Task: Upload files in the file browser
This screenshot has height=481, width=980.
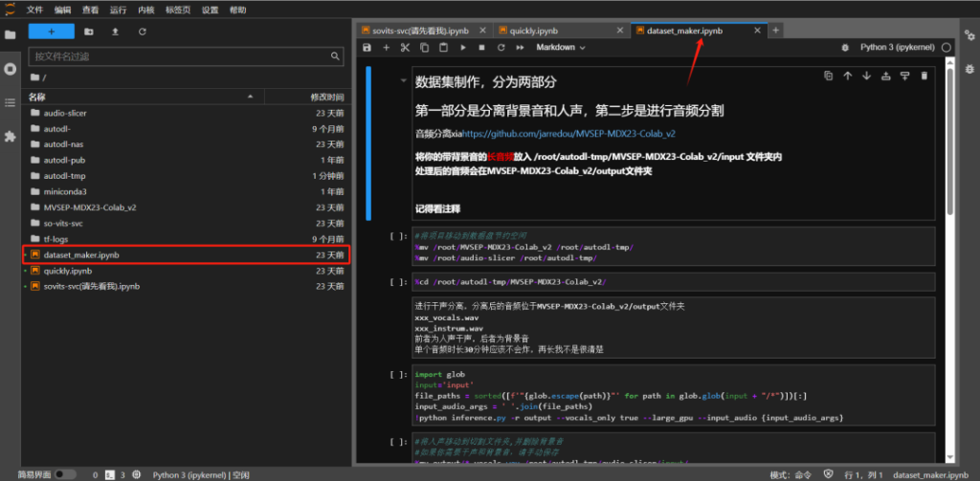Action: (x=116, y=32)
